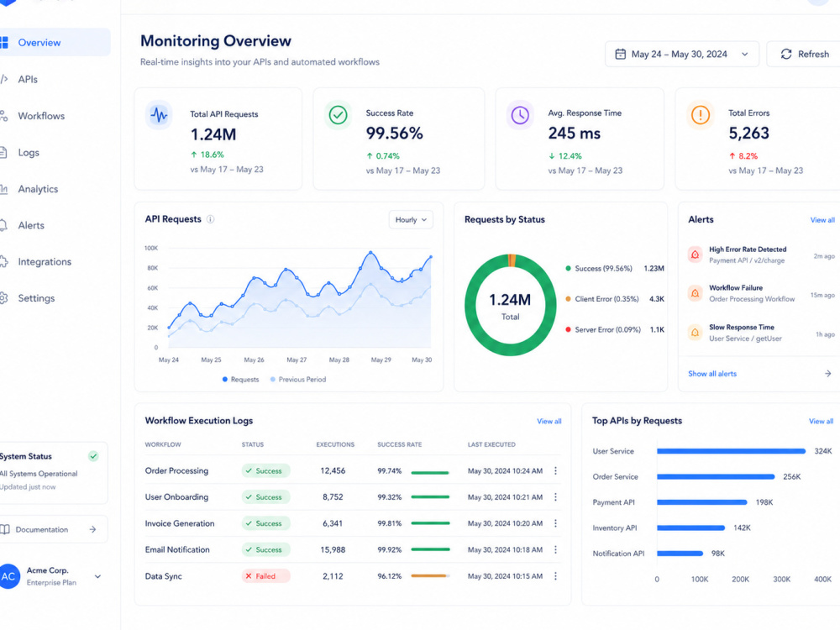
Task: Open the Documentation link
Action: (x=52, y=529)
